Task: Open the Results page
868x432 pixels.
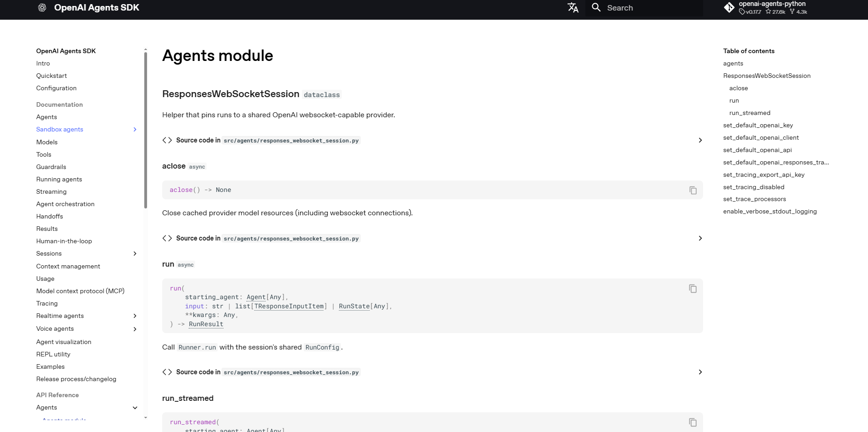Action: coord(47,229)
